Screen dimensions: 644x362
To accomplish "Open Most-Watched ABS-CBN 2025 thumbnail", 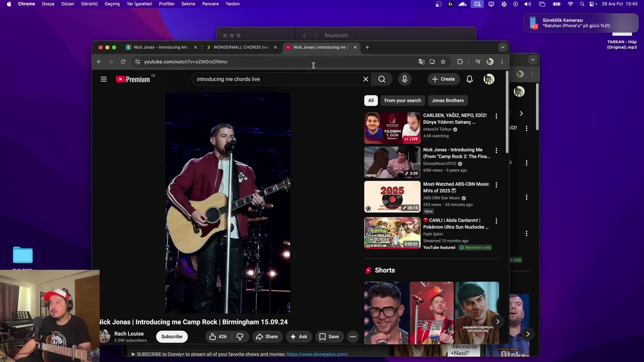I will click(x=392, y=197).
